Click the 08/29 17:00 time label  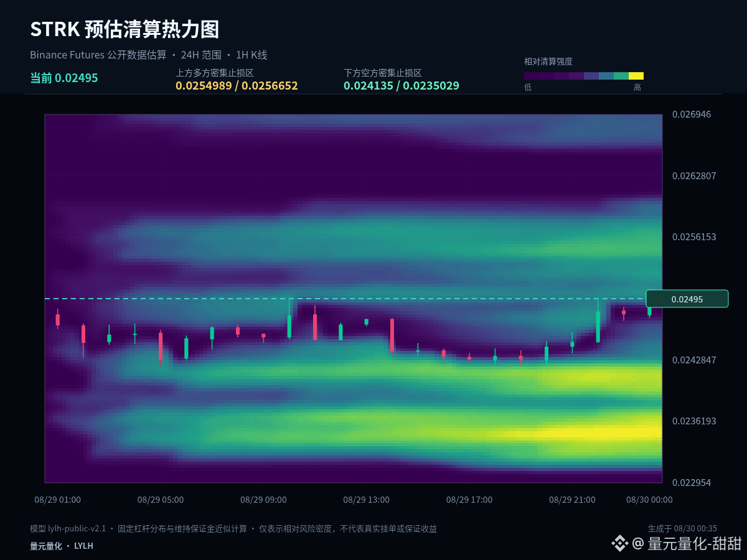click(x=469, y=500)
